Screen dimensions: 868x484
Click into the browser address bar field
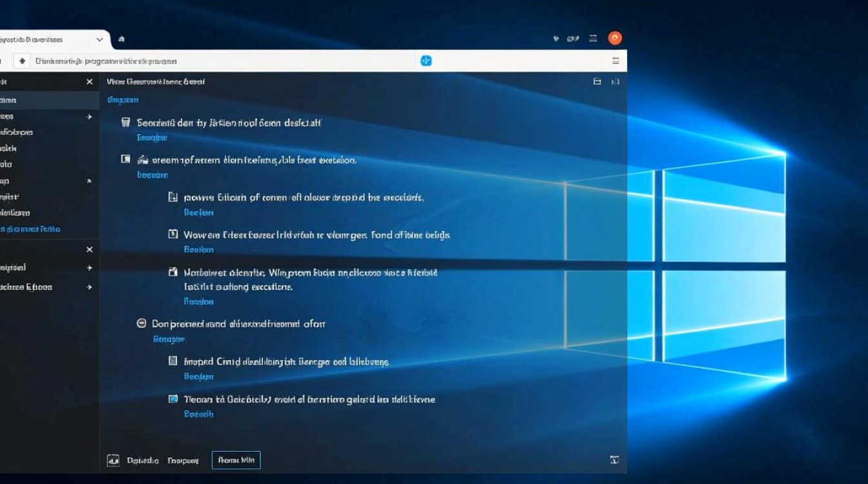(220, 61)
